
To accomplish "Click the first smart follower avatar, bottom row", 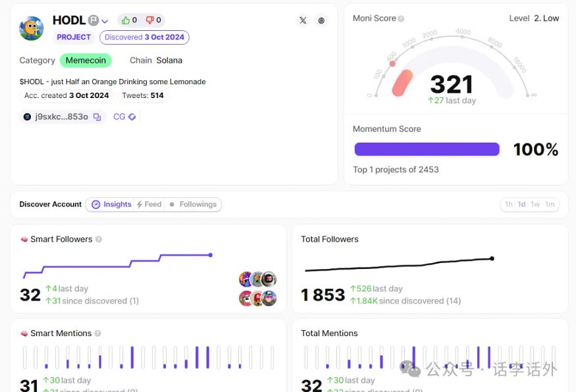I will point(246,299).
